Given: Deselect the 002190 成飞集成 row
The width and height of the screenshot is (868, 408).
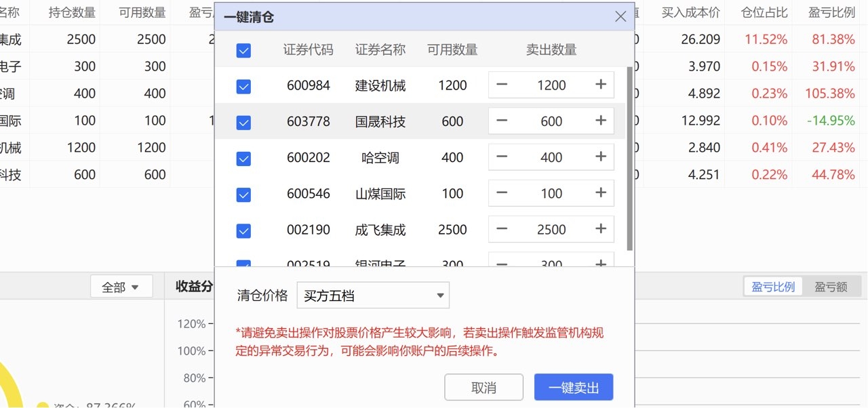Looking at the screenshot, I should [x=243, y=230].
